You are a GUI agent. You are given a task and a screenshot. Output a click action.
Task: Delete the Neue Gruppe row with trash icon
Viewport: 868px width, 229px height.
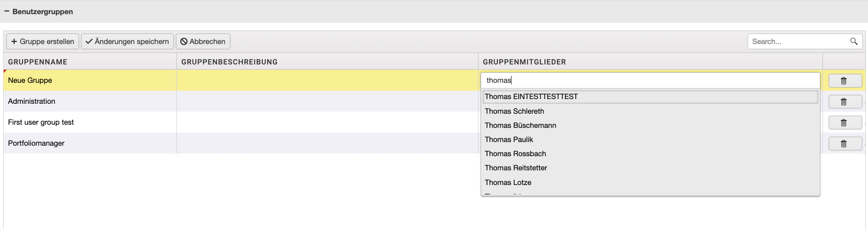click(x=844, y=81)
